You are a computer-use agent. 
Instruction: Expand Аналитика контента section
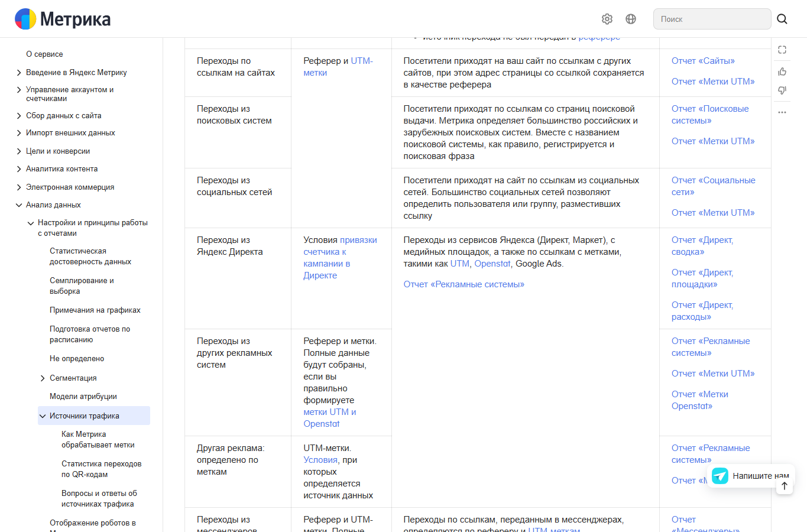coord(19,169)
